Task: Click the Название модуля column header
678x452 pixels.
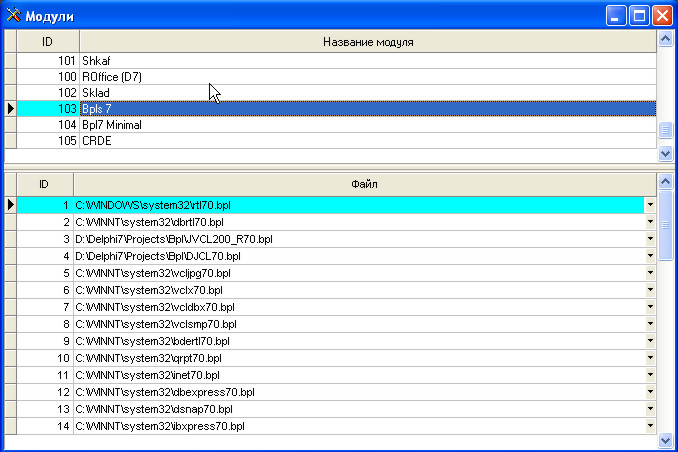Action: coord(368,42)
